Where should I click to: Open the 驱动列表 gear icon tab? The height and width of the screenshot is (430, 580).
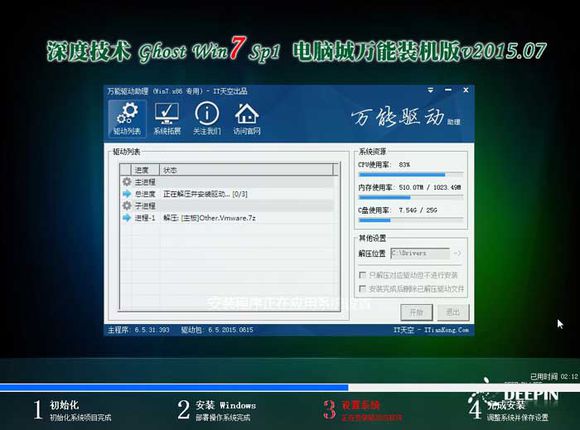(x=127, y=118)
